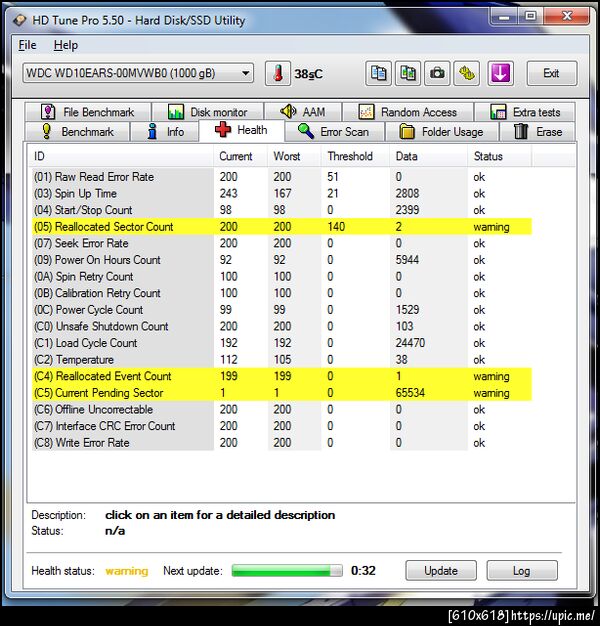Select the (07) Seek Error Rate row
This screenshot has width=600, height=626.
pyautogui.click(x=282, y=244)
